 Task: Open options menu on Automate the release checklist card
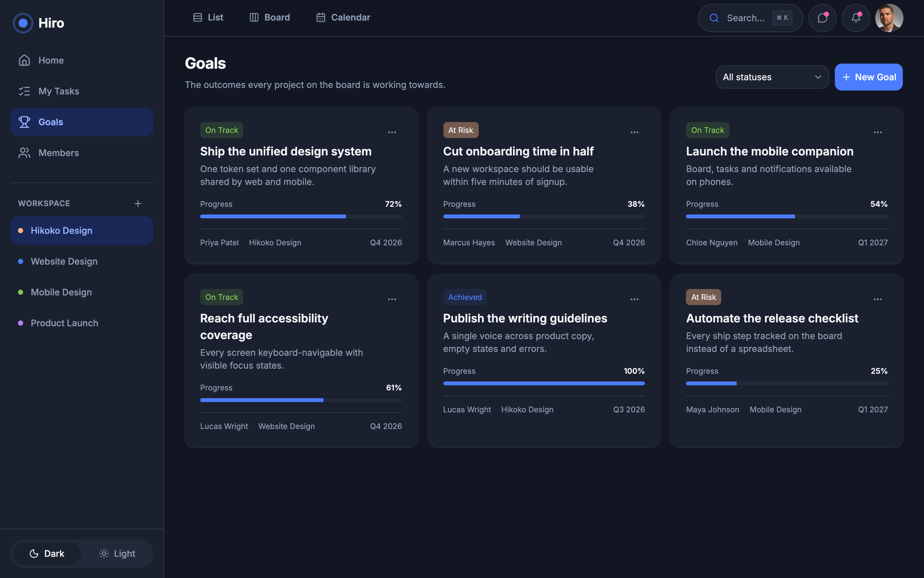click(877, 299)
